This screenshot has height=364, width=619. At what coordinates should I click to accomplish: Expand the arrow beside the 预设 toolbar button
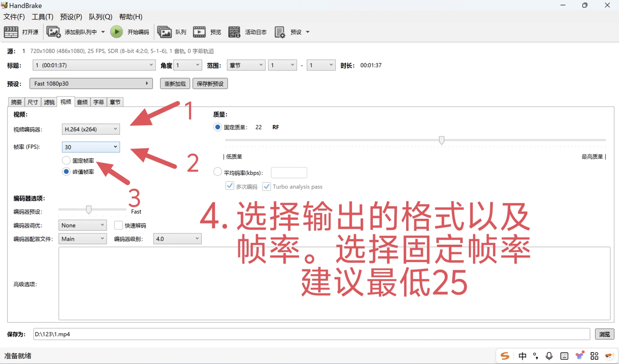tap(308, 32)
